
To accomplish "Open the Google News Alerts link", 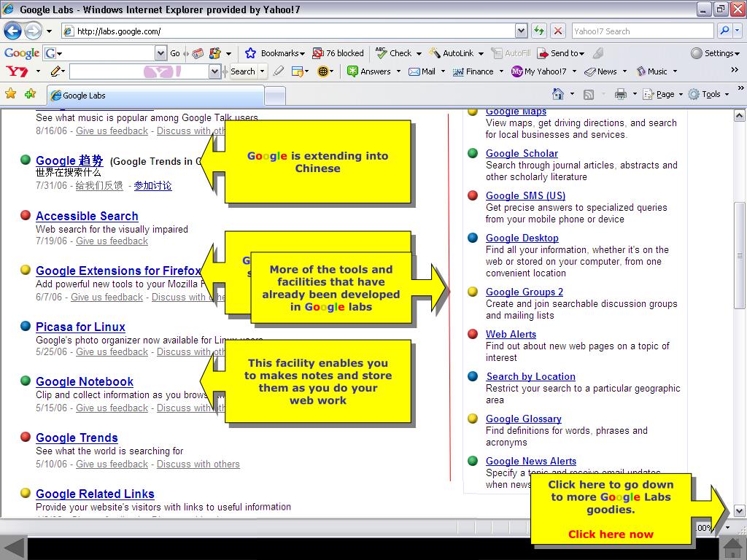I will click(x=531, y=461).
